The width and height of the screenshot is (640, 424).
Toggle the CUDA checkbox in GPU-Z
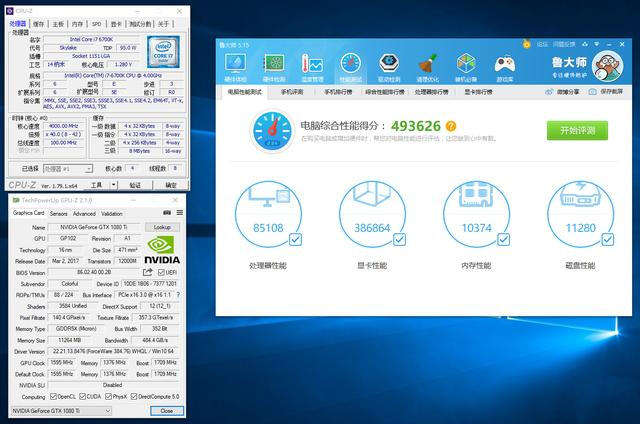[x=82, y=396]
